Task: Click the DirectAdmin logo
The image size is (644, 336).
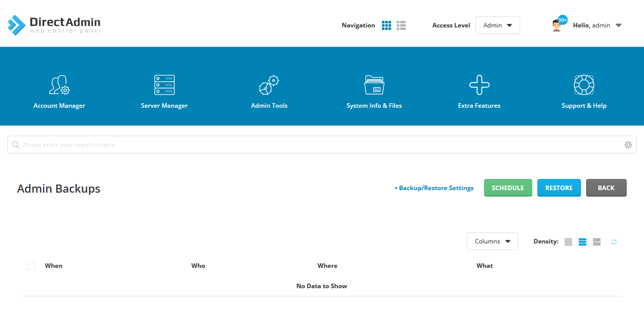Action: coord(54,25)
